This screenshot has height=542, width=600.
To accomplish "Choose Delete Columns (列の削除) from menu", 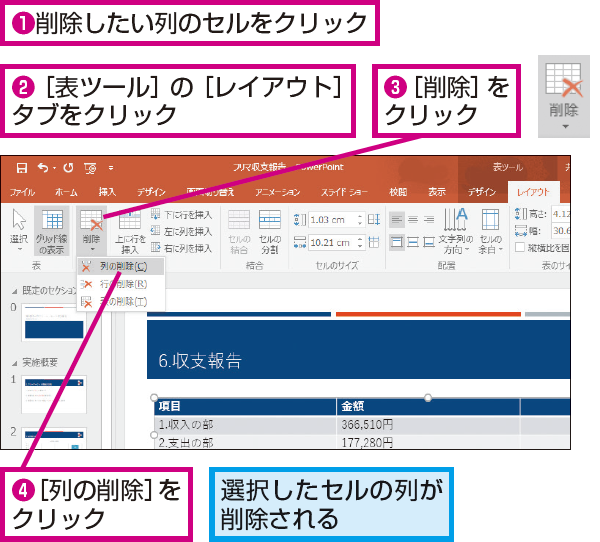I will tap(122, 267).
